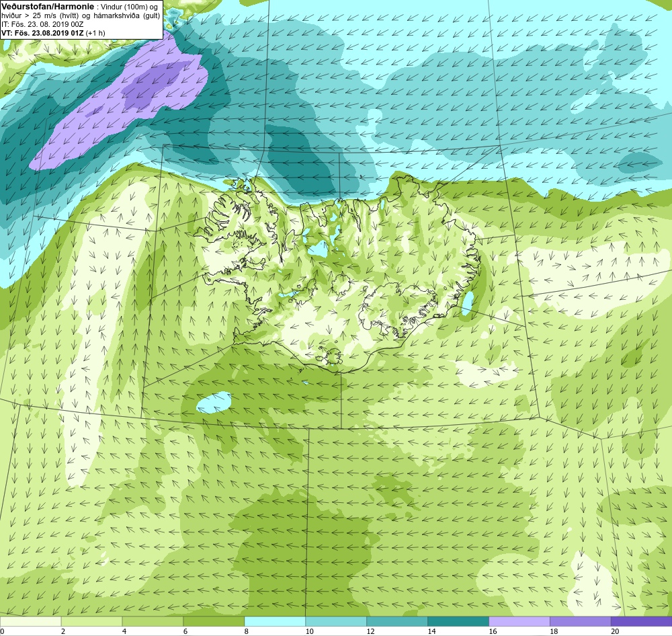Click the 18–20 m/s medium purple swatch

tap(581, 621)
